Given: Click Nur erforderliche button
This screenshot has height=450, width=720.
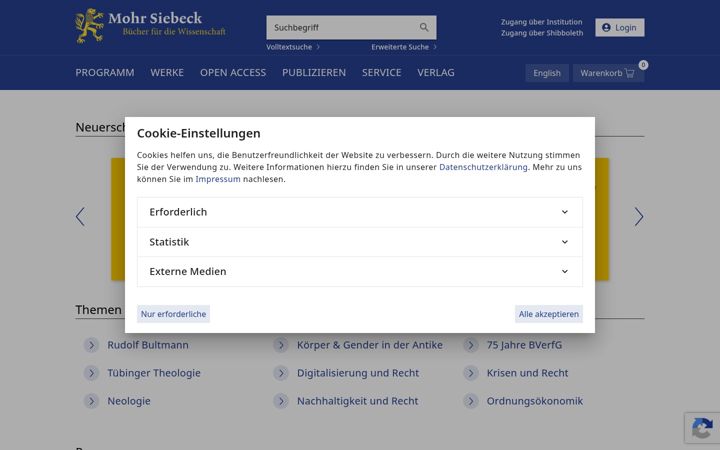Looking at the screenshot, I should (174, 314).
